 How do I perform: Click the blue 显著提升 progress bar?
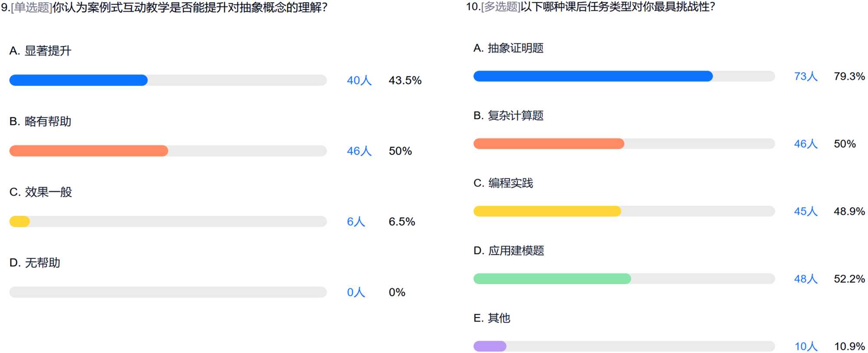point(79,80)
